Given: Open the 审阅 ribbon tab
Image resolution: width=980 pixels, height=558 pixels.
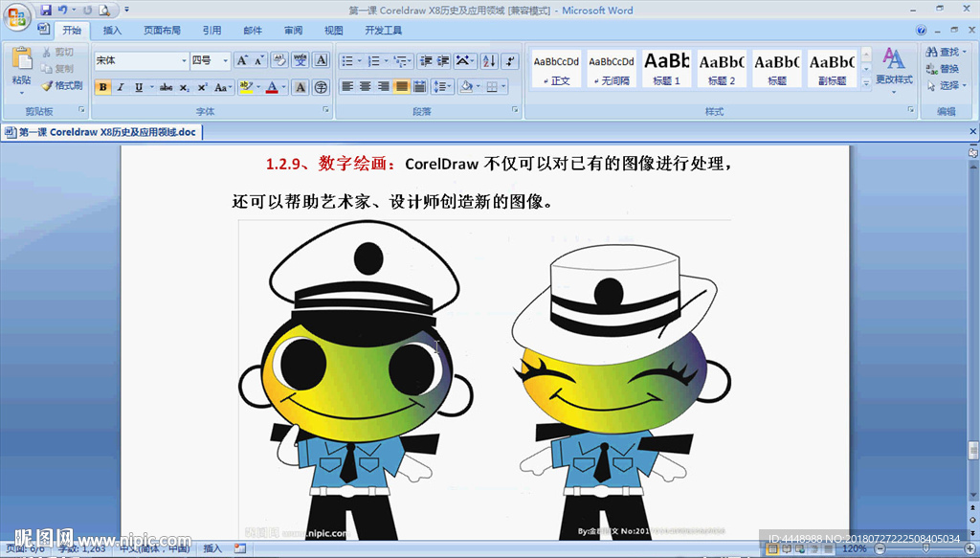Looking at the screenshot, I should point(293,30).
